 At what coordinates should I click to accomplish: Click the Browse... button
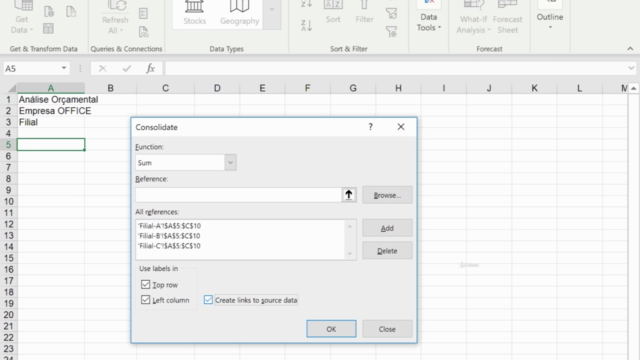(387, 195)
